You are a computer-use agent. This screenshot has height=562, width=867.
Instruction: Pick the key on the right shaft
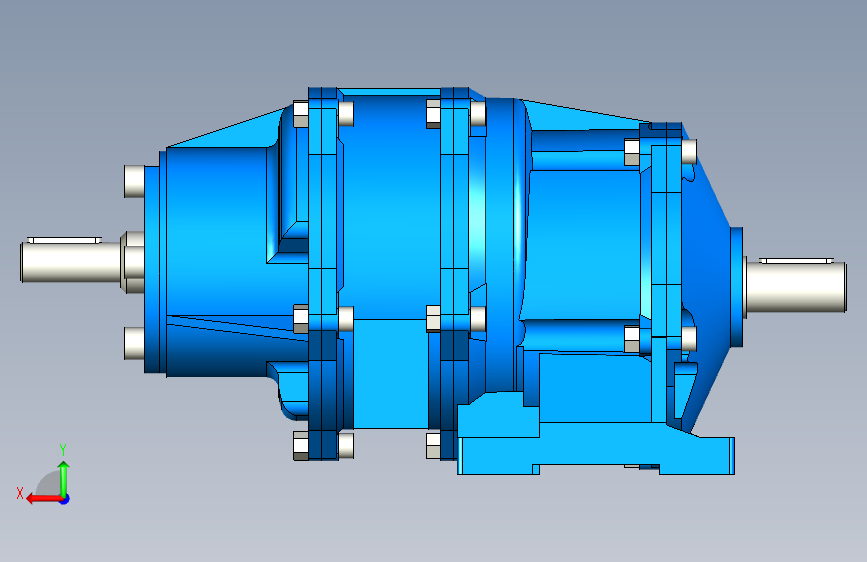coord(796,261)
